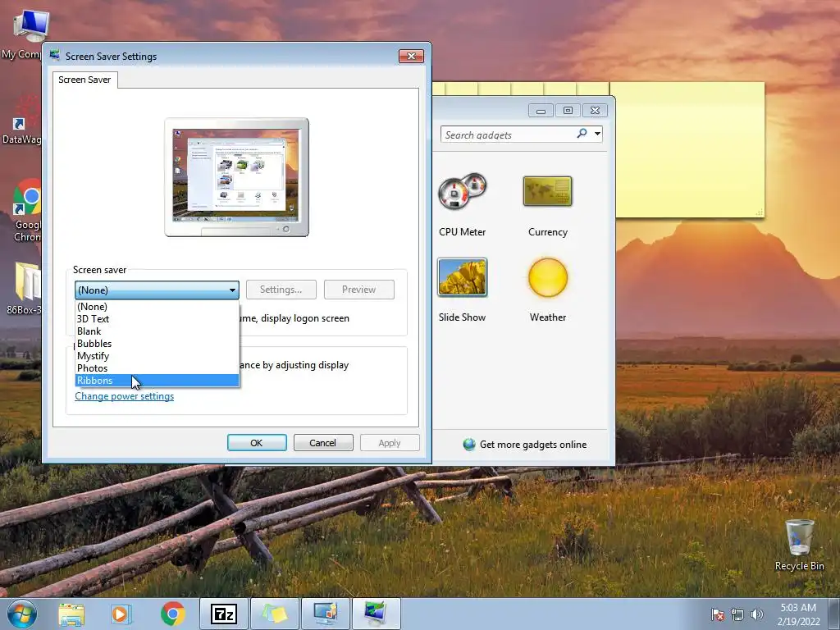This screenshot has width=840, height=630.
Task: Maximize the gadgets gallery window
Action: click(568, 111)
